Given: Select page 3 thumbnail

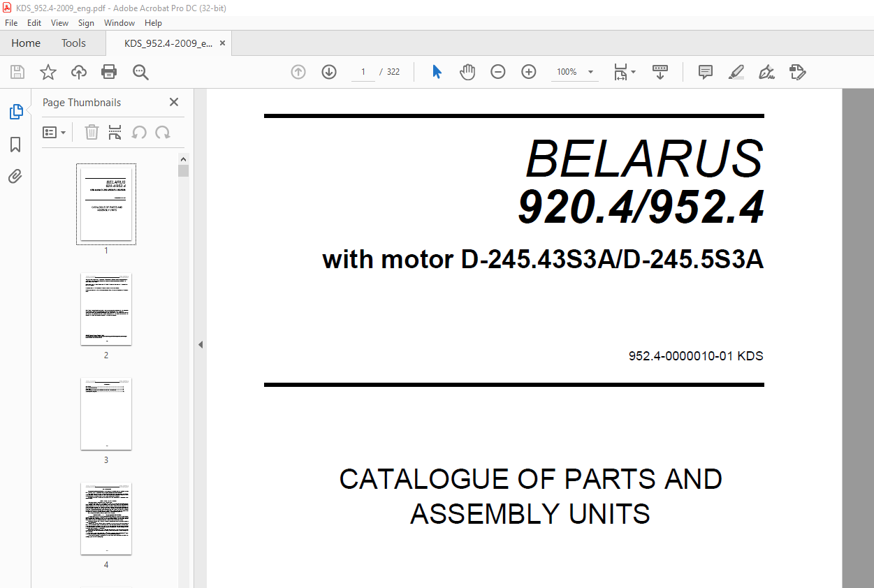Looking at the screenshot, I should point(106,414).
